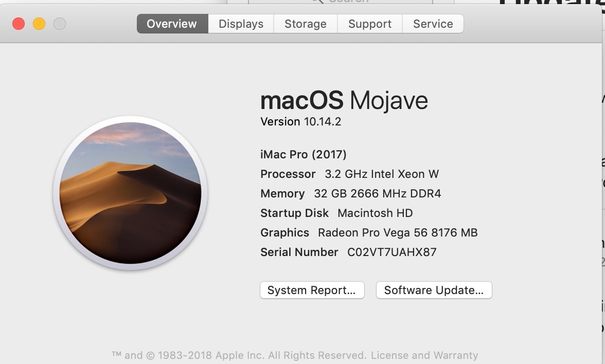Click the 32 GB 2666 MHz DDR4 memory value
Viewport: 605px width, 364px height.
tap(378, 193)
